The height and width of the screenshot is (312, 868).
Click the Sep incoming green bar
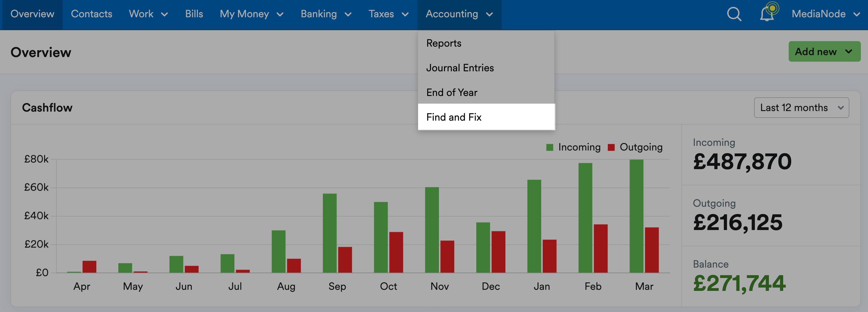pyautogui.click(x=329, y=233)
